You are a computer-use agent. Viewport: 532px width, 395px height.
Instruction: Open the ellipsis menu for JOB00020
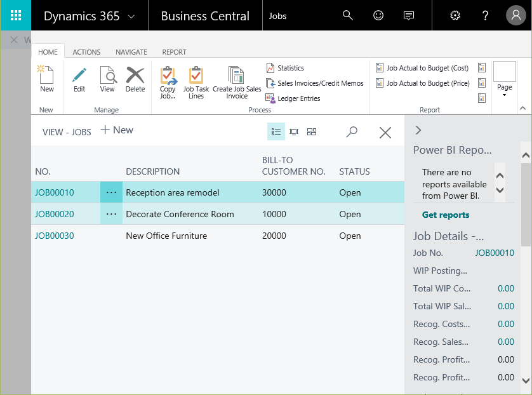click(111, 214)
